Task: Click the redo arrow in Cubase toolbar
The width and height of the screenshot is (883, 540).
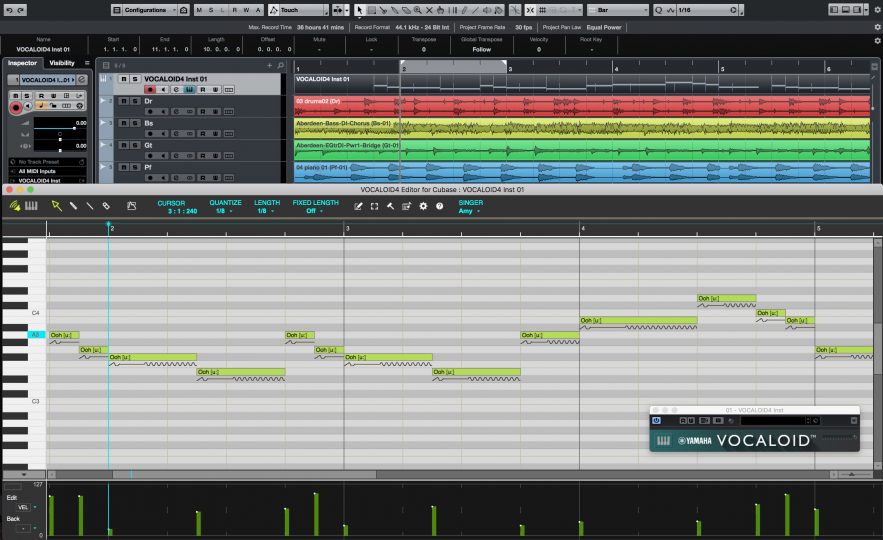Action: 20,10
